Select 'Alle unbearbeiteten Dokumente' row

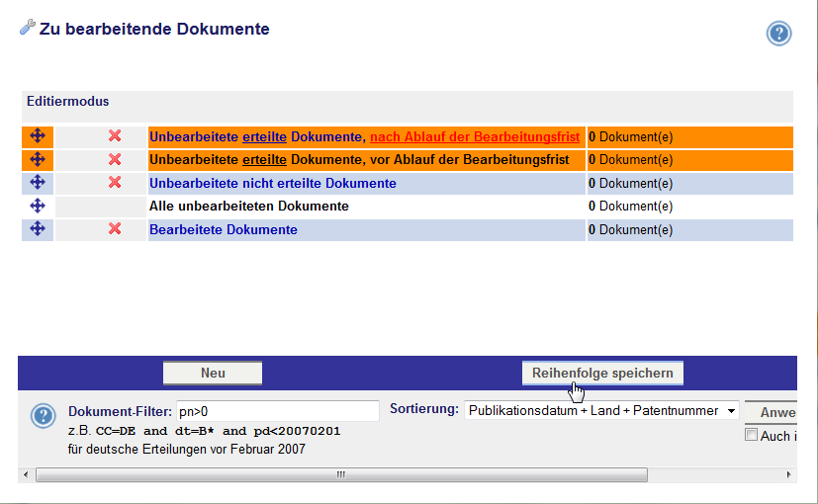click(249, 207)
